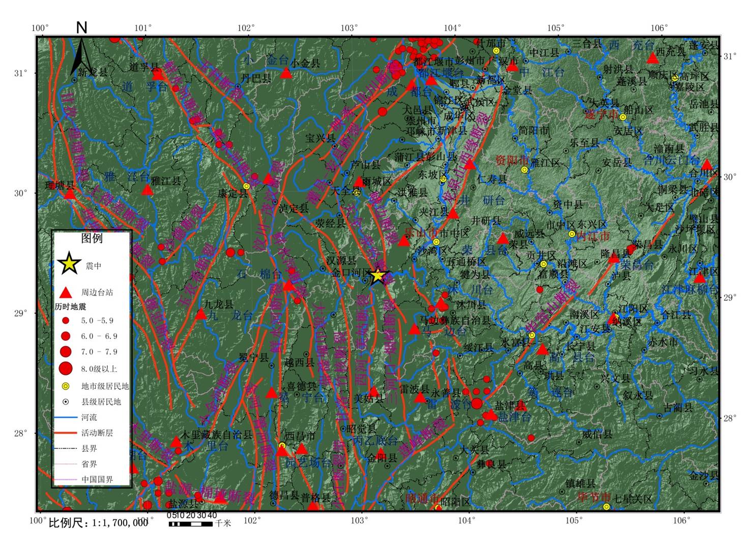The image size is (756, 548).
Task: Click the red 昭通市 city label
Action: [422, 498]
